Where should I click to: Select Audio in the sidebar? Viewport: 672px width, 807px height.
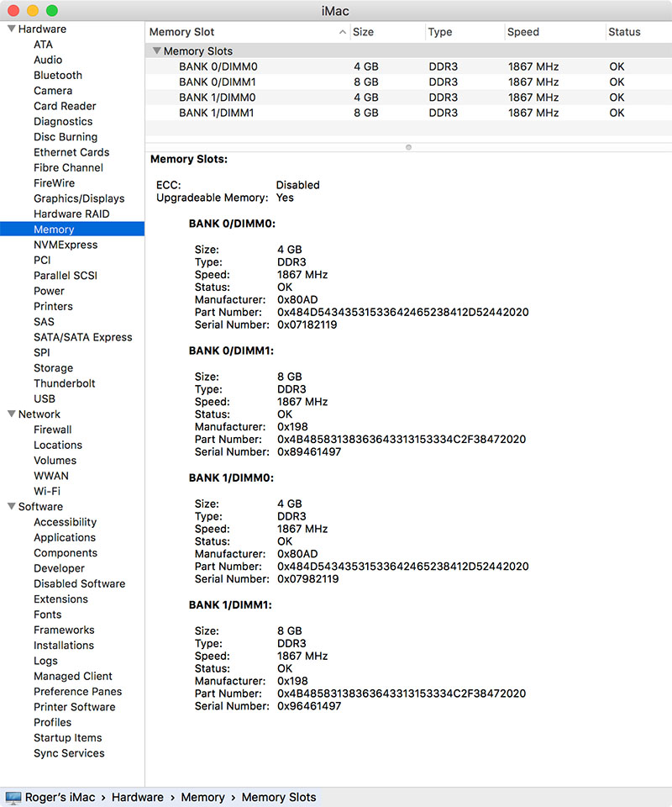pos(48,60)
